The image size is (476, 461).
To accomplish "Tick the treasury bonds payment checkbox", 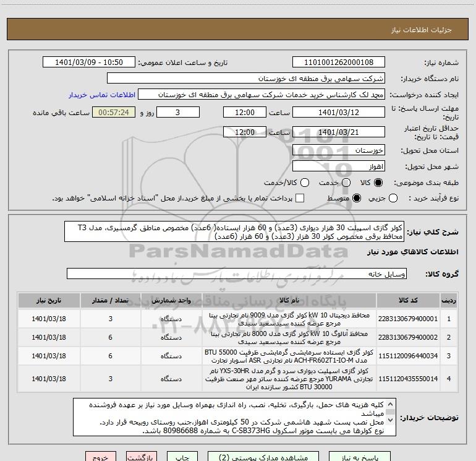I will (x=300, y=198).
